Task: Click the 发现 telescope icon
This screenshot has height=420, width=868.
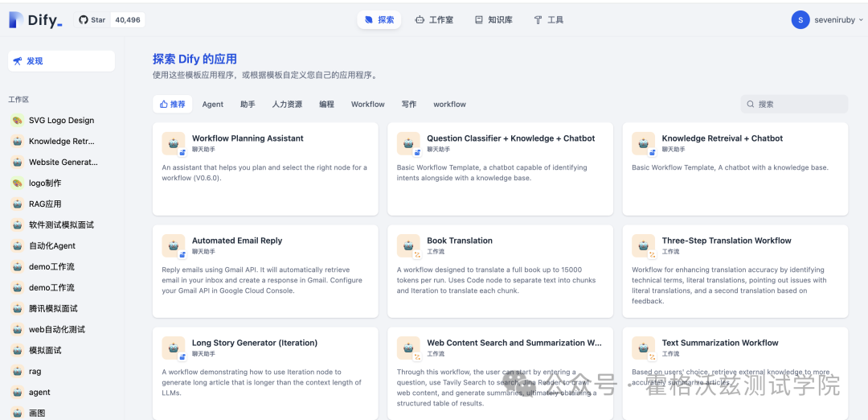Action: [18, 61]
